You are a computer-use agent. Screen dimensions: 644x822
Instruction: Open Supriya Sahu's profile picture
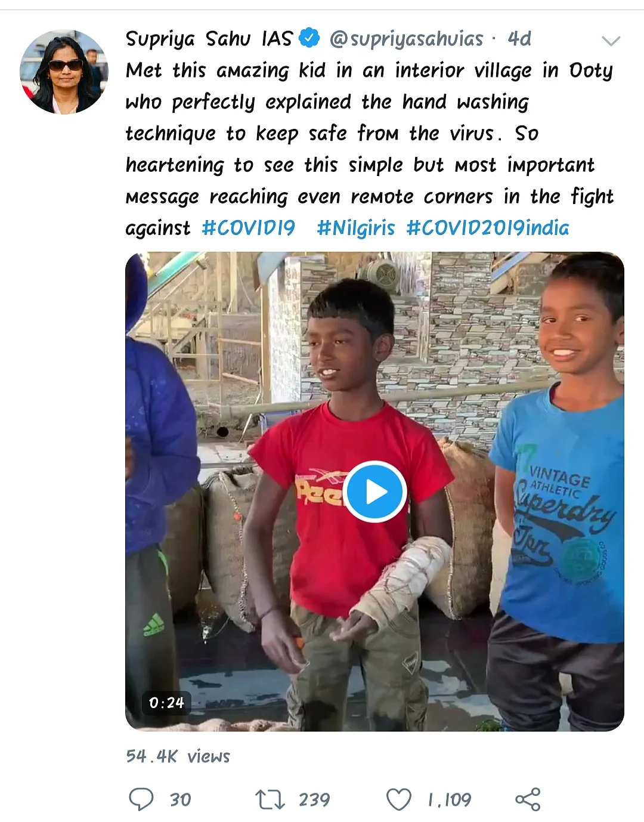(64, 70)
